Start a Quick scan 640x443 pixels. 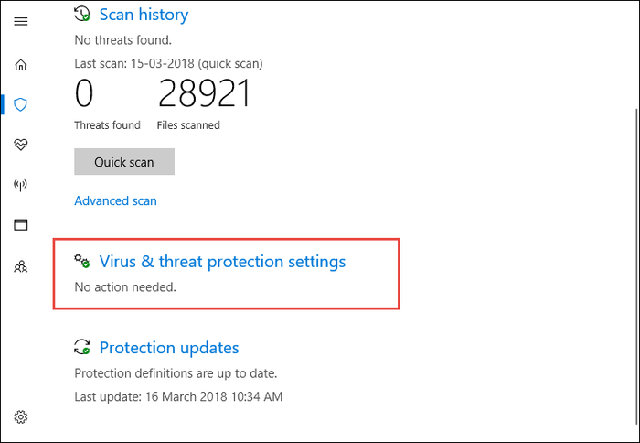[124, 162]
